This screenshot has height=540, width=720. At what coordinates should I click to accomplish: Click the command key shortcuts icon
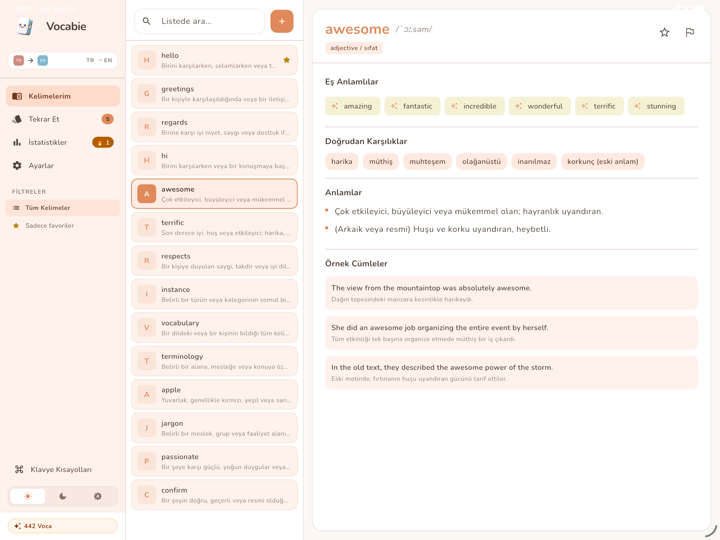tap(19, 469)
